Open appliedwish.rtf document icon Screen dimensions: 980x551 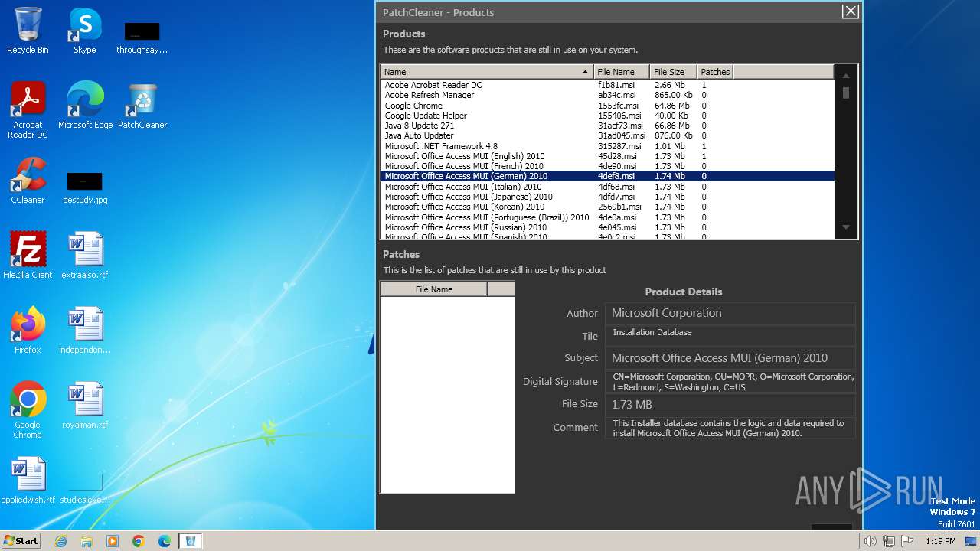pyautogui.click(x=28, y=480)
